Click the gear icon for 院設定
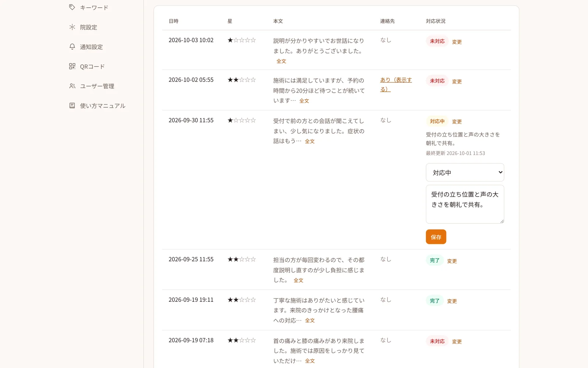The width and height of the screenshot is (588, 368). coord(72,27)
